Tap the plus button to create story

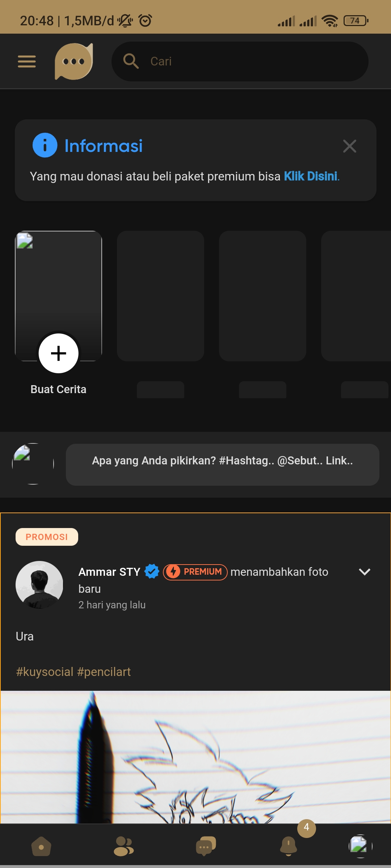(59, 353)
